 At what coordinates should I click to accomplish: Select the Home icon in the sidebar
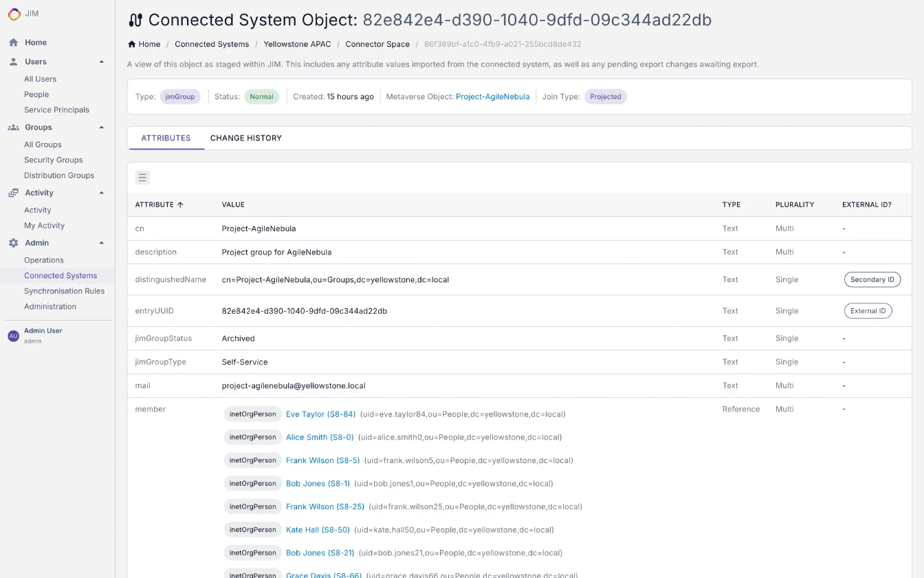[12, 42]
